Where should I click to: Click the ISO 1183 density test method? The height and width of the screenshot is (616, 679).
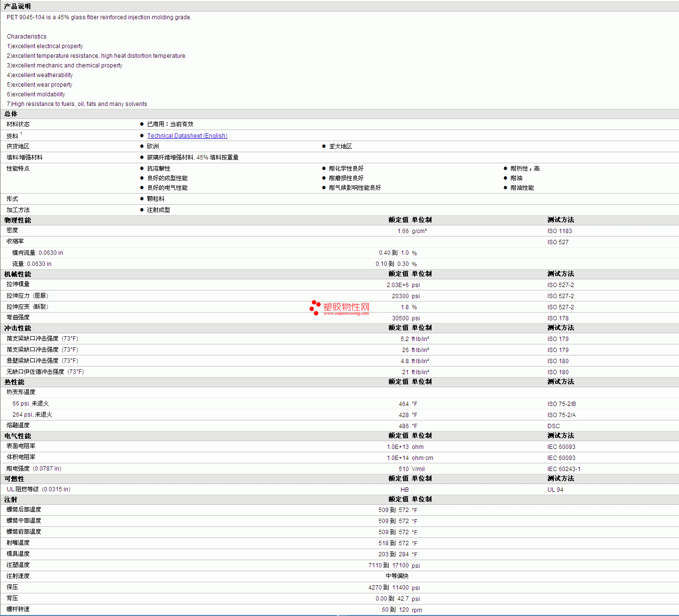coord(560,231)
